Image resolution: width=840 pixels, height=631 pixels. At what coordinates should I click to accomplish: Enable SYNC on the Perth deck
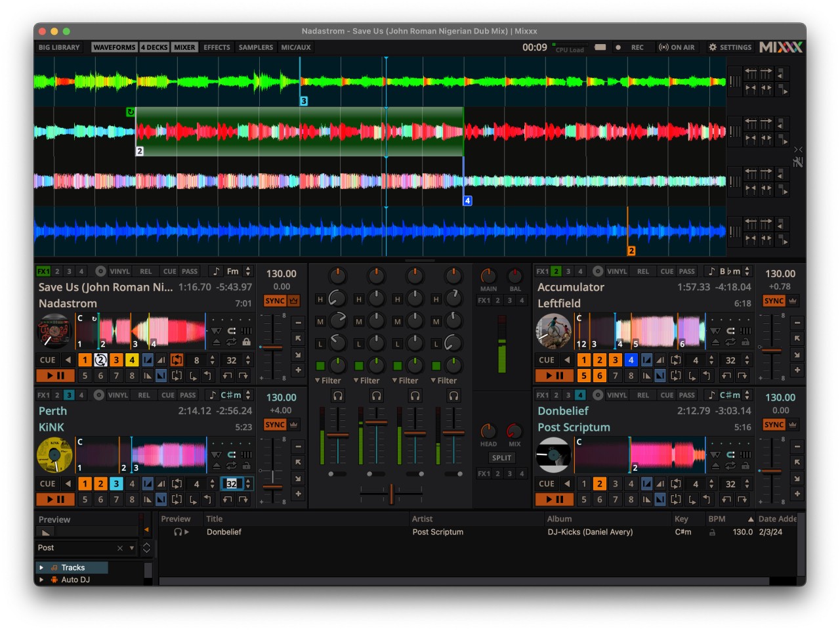276,424
